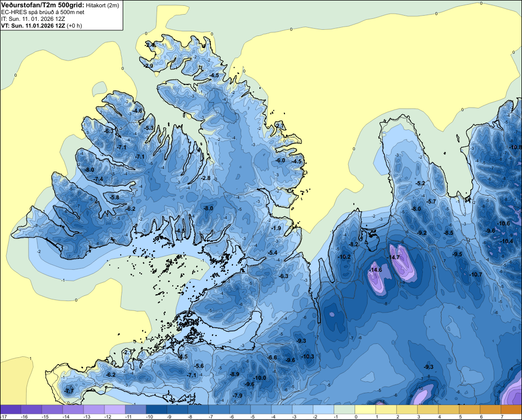Click the -2.7 temperature label

[x=279, y=126]
